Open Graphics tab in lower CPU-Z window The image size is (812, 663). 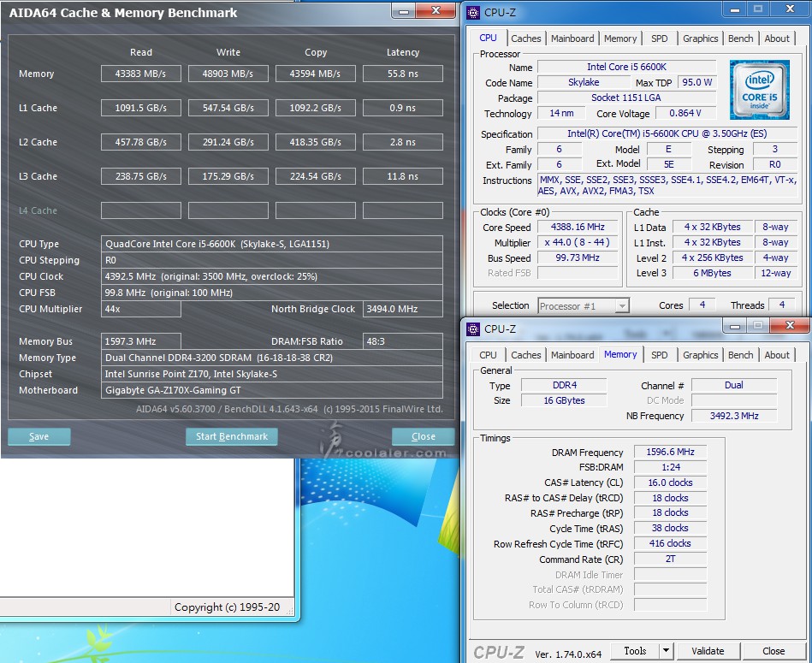[700, 355]
